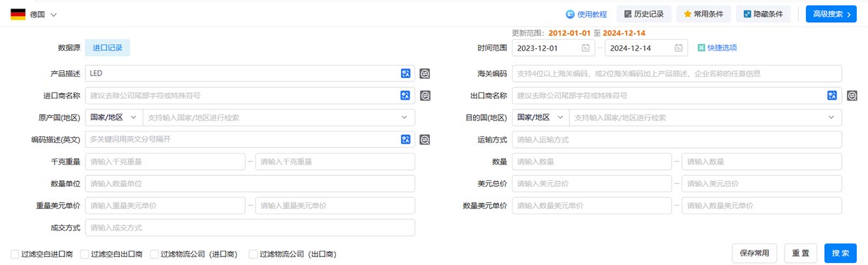Viewport: 868px width, 265px height.
Task: Click the update range date 2012-01-01
Action: 569,33
